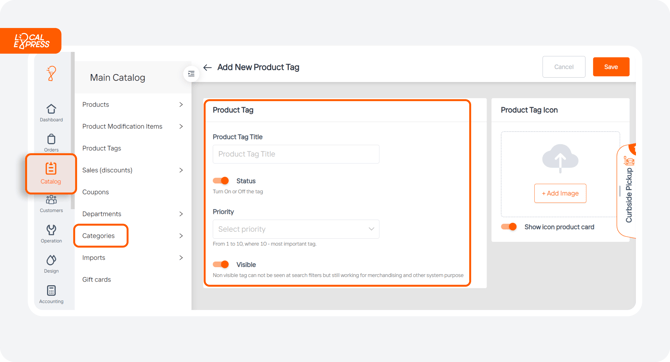670x362 pixels.
Task: Open the Design droplet icon
Action: [x=51, y=260]
